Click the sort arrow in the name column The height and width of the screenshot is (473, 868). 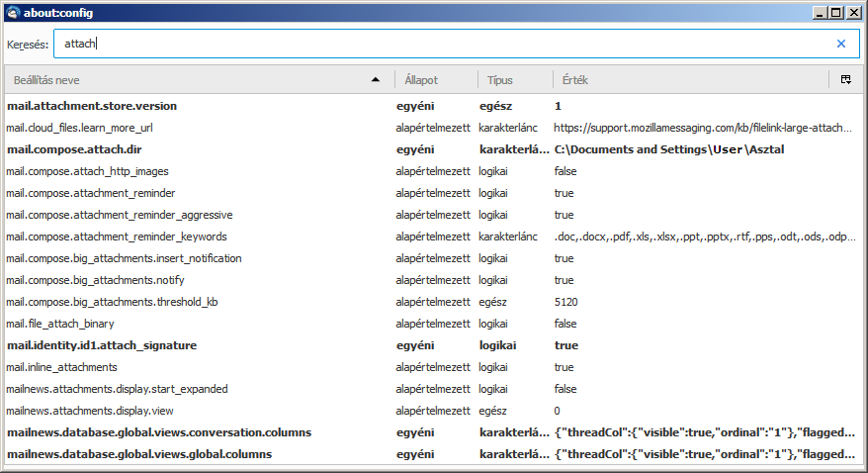[376, 80]
